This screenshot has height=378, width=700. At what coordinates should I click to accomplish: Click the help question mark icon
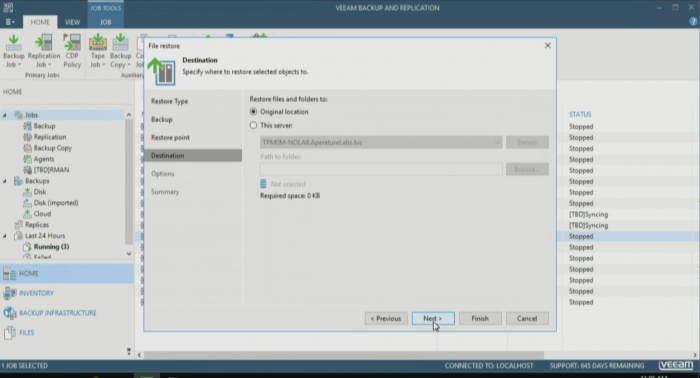point(693,21)
